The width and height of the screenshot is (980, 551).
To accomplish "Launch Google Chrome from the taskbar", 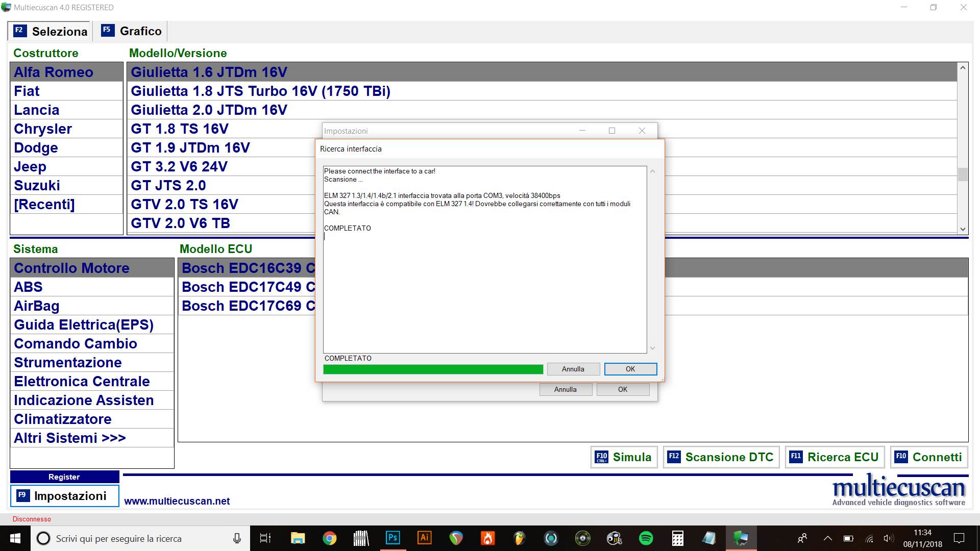I will tap(330, 538).
